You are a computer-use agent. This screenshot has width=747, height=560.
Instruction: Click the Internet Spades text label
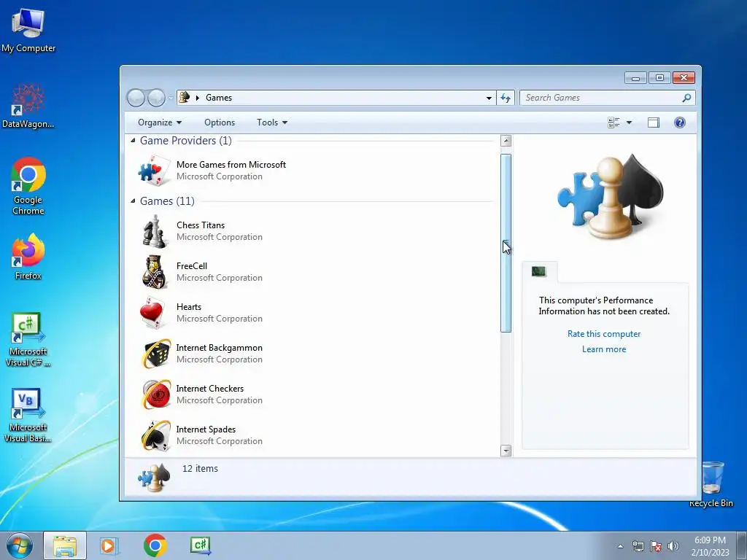(206, 429)
